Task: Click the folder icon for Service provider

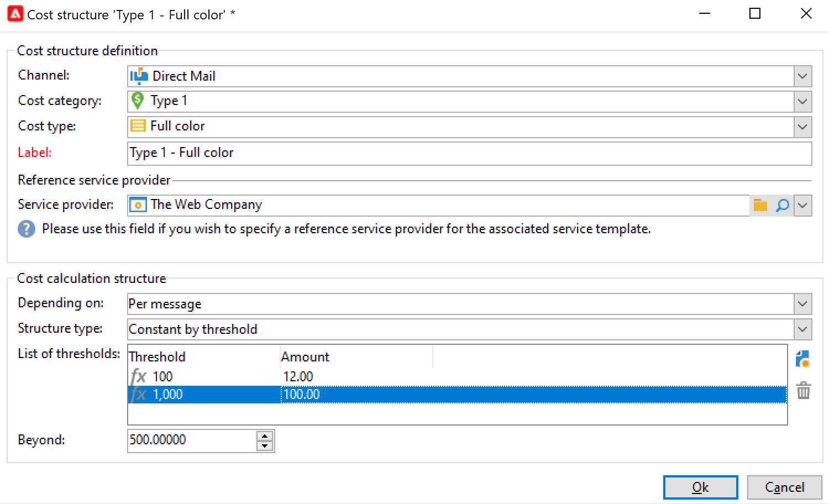Action: point(760,205)
